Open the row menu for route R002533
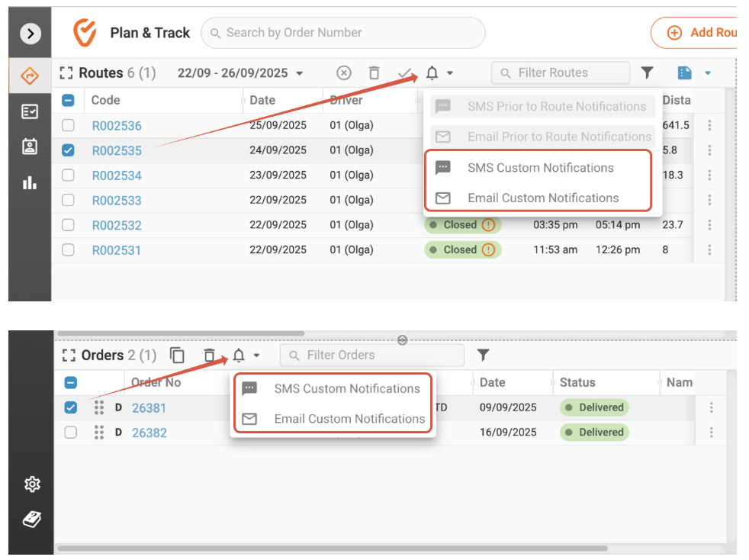The image size is (749, 560). 710,200
